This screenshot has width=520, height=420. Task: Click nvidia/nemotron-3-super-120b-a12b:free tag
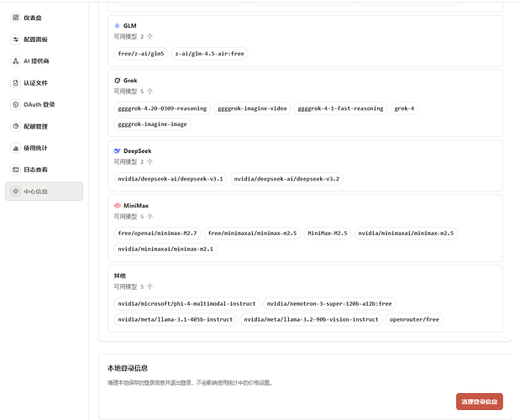click(x=329, y=303)
